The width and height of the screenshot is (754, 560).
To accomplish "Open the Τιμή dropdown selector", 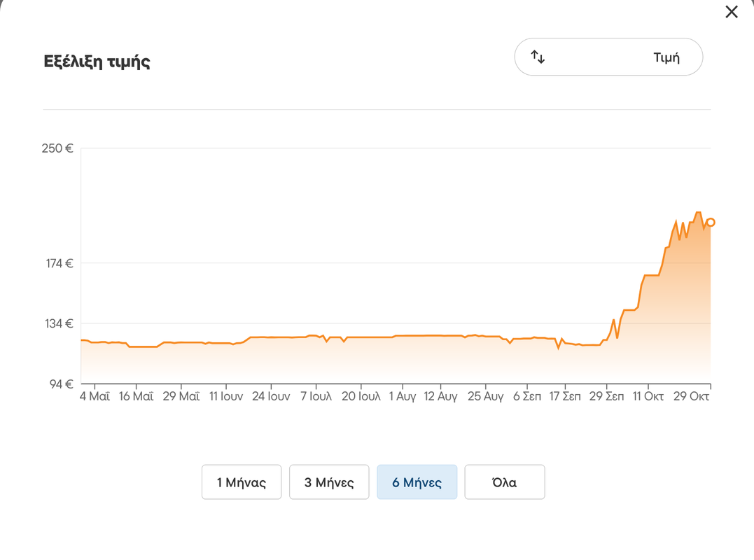I will coord(609,57).
